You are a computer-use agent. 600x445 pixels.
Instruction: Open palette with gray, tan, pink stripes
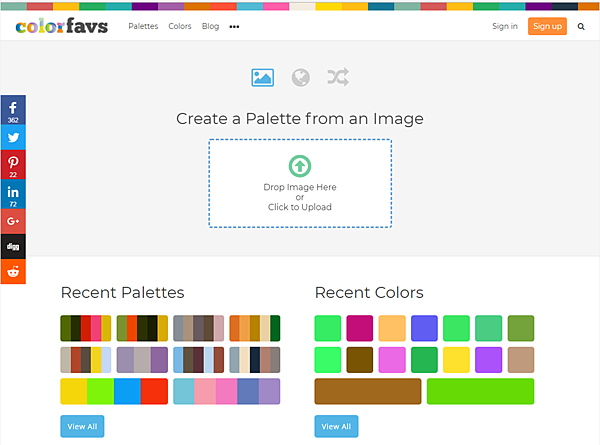point(199,328)
